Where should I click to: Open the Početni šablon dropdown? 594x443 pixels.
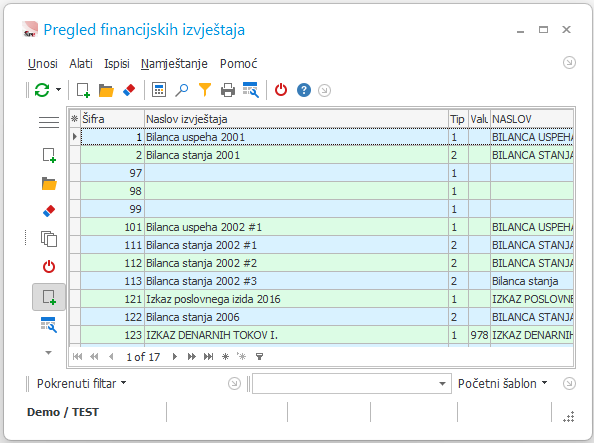click(x=503, y=384)
